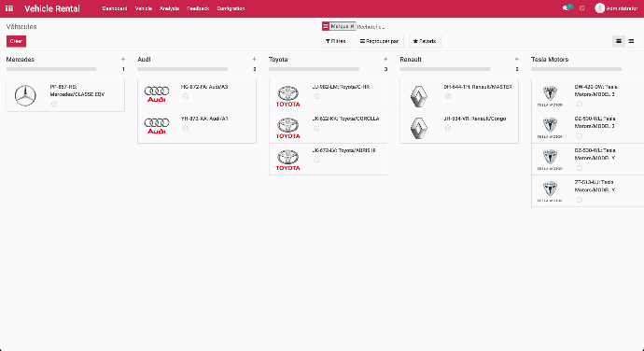Click the Véhicules breadcrumb title

(x=21, y=27)
